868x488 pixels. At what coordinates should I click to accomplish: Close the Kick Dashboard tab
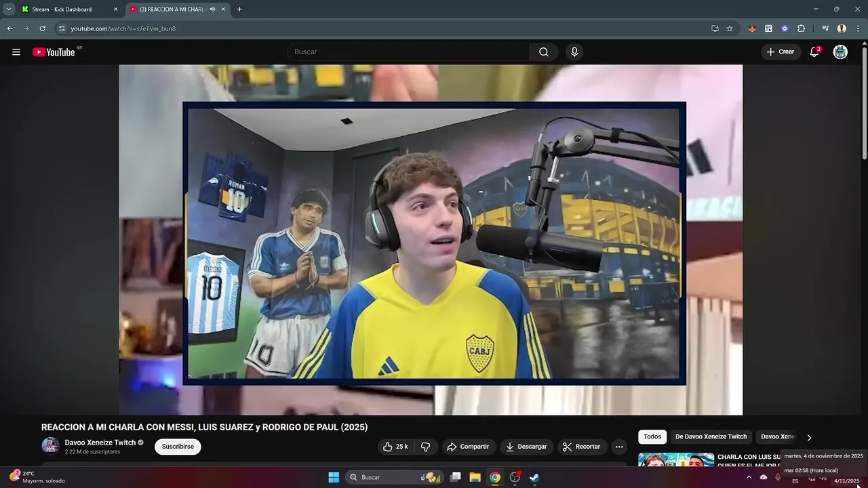pos(115,9)
